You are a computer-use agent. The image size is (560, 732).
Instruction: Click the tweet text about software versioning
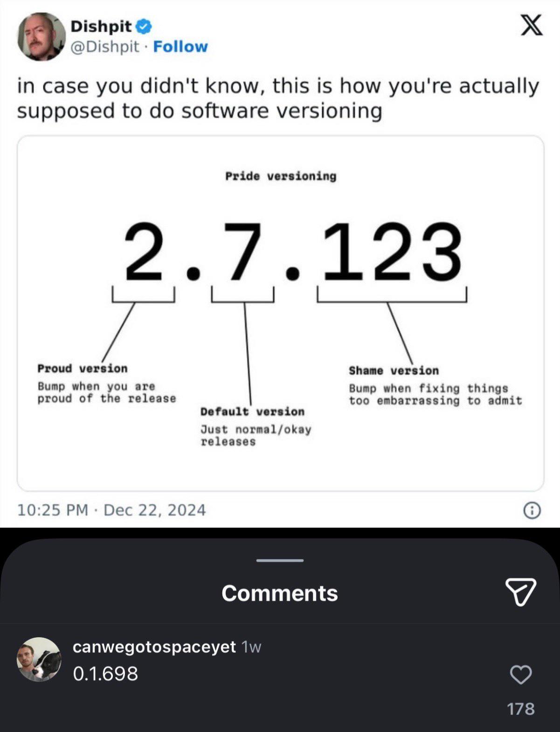(x=277, y=97)
